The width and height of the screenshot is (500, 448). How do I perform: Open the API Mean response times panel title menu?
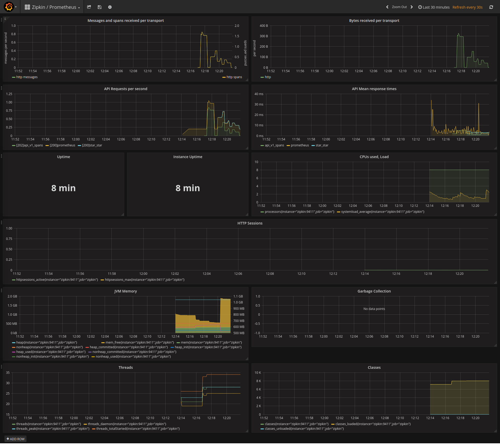click(x=374, y=89)
